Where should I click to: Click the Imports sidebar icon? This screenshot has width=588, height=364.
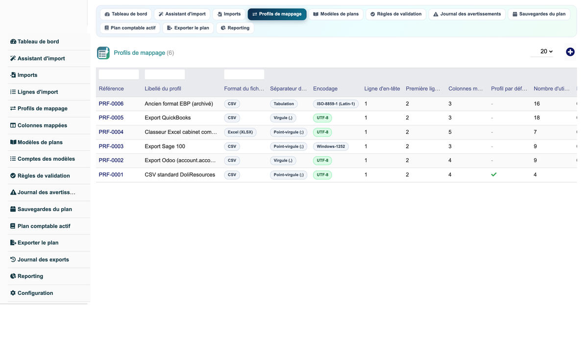point(13,75)
